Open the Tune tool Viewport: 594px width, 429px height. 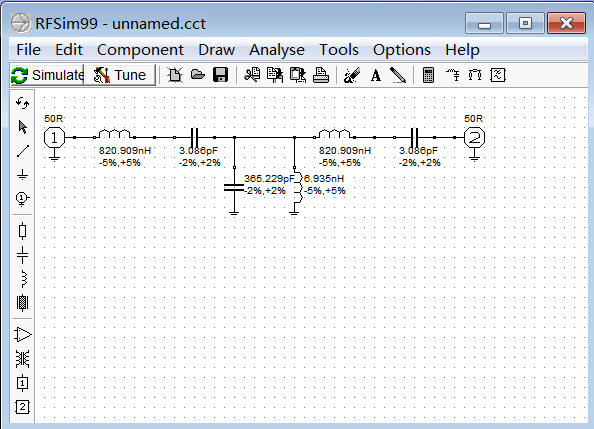click(120, 75)
